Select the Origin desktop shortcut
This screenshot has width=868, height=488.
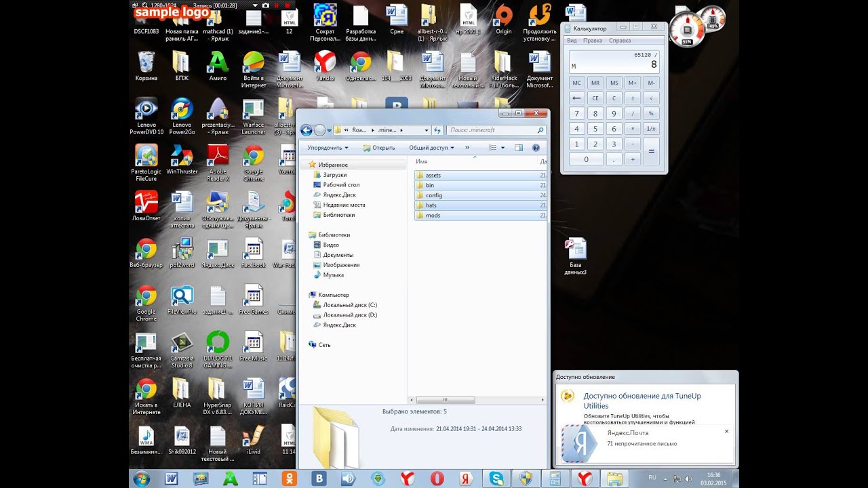(x=503, y=19)
